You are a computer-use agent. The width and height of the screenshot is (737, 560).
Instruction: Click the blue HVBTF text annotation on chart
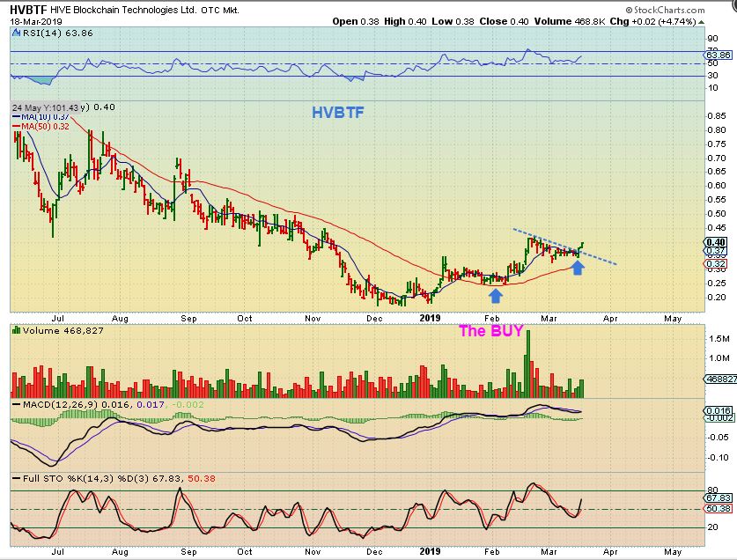pos(338,113)
